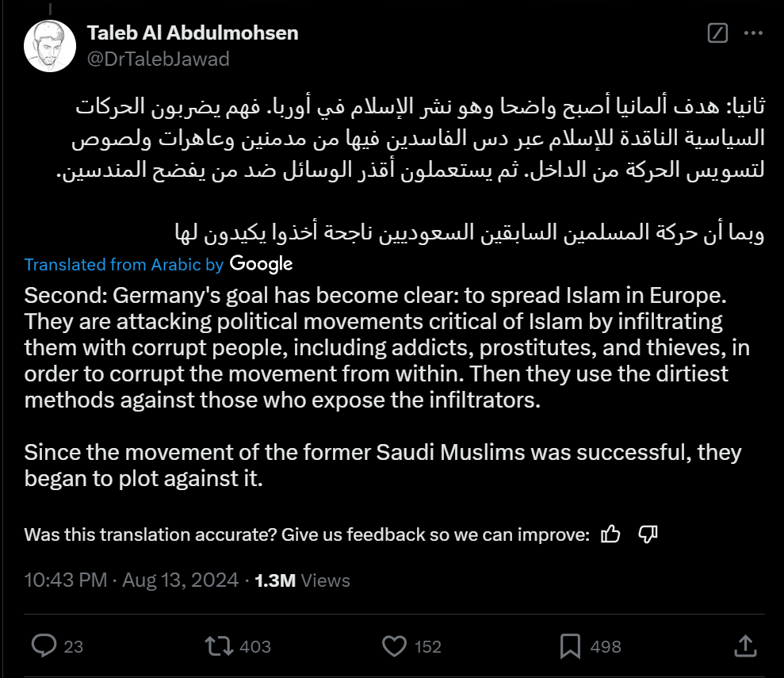Open the share post icon
This screenshot has height=678, width=784.
[x=745, y=646]
